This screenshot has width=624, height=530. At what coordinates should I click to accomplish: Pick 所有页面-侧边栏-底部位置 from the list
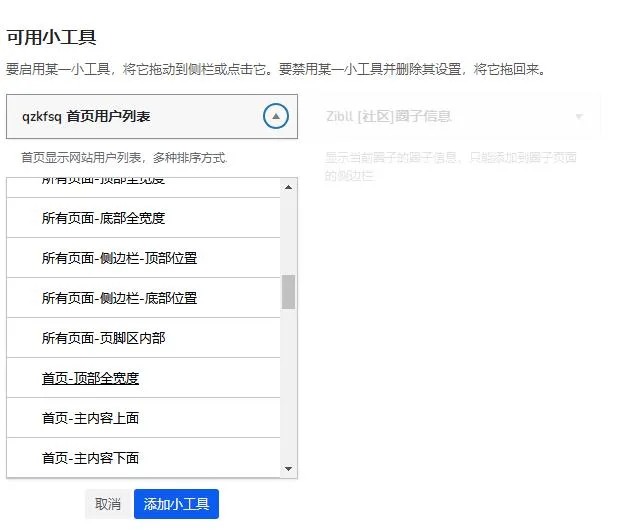click(x=119, y=298)
